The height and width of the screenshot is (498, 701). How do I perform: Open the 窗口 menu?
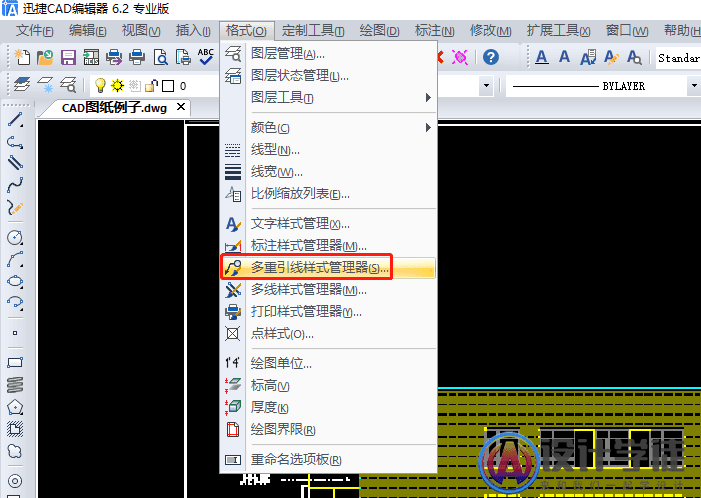coord(627,31)
